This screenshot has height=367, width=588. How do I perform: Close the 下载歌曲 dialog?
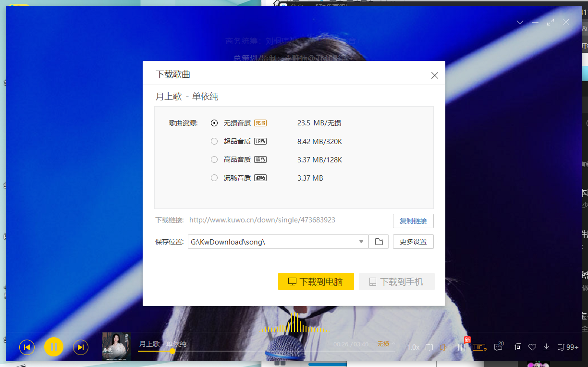435,75
